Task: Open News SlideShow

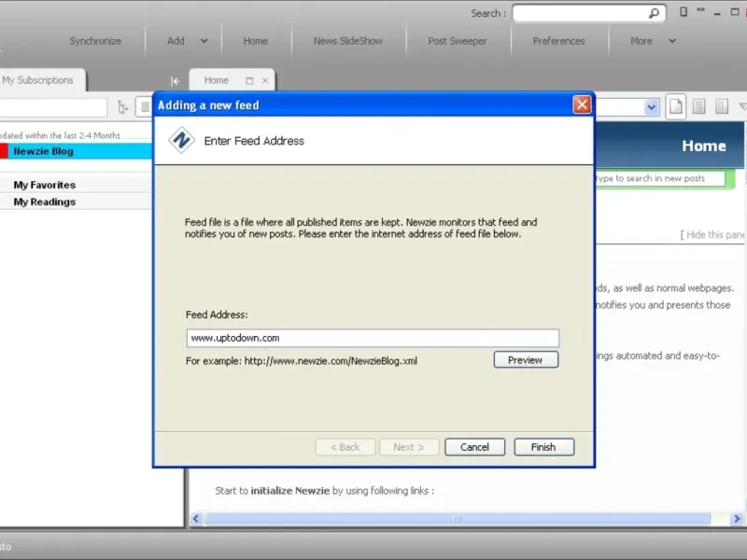Action: click(347, 41)
